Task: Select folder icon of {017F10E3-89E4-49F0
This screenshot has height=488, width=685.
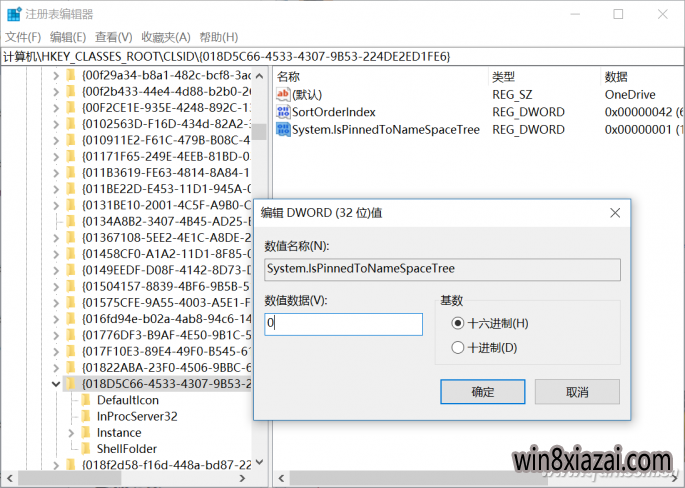Action: pos(71,351)
